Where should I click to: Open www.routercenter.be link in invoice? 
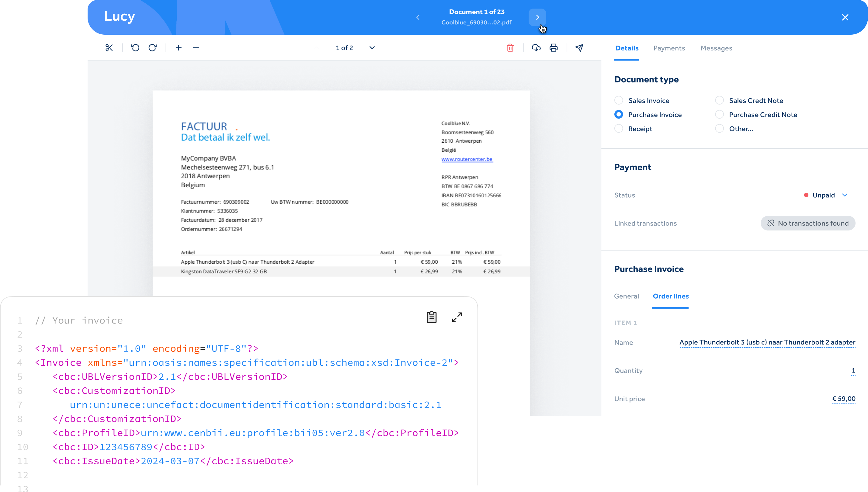(x=467, y=159)
